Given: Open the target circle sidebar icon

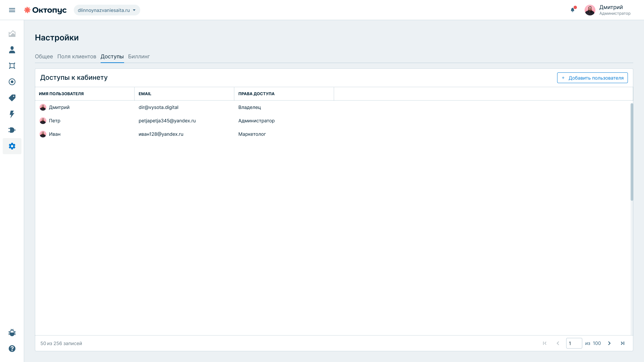Looking at the screenshot, I should click(x=12, y=82).
